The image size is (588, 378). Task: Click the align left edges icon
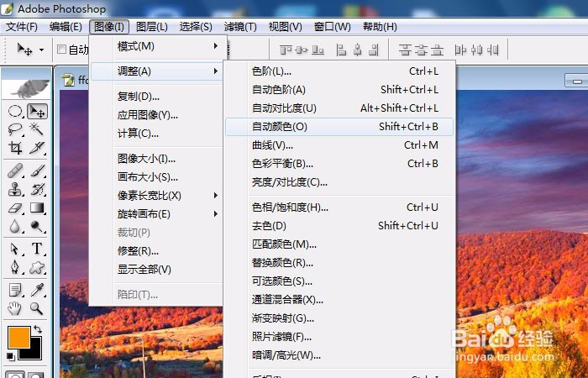[x=341, y=50]
